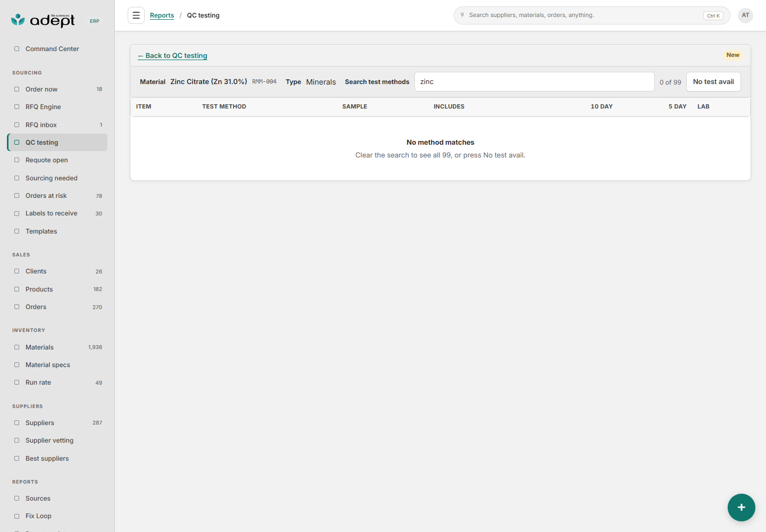
Task: Go to QC testing in sidebar
Action: tap(57, 143)
